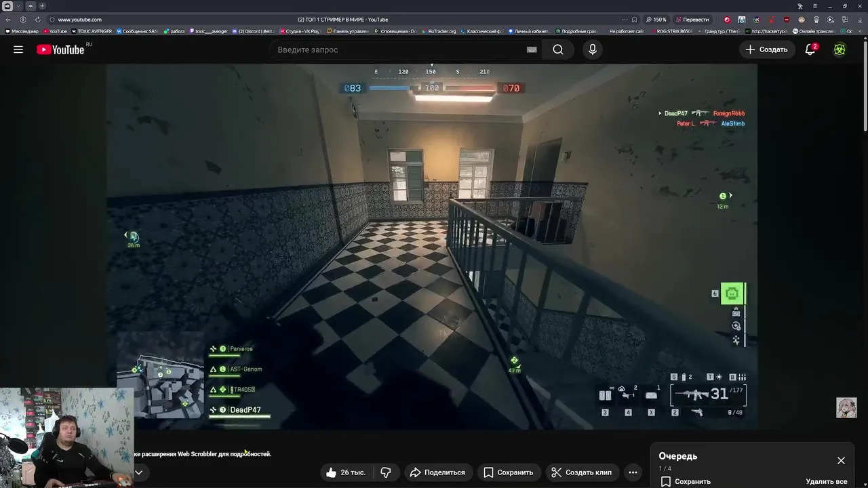The width and height of the screenshot is (868, 488).
Task: Open the 'toxic___avenger' bookmark
Action: [209, 31]
